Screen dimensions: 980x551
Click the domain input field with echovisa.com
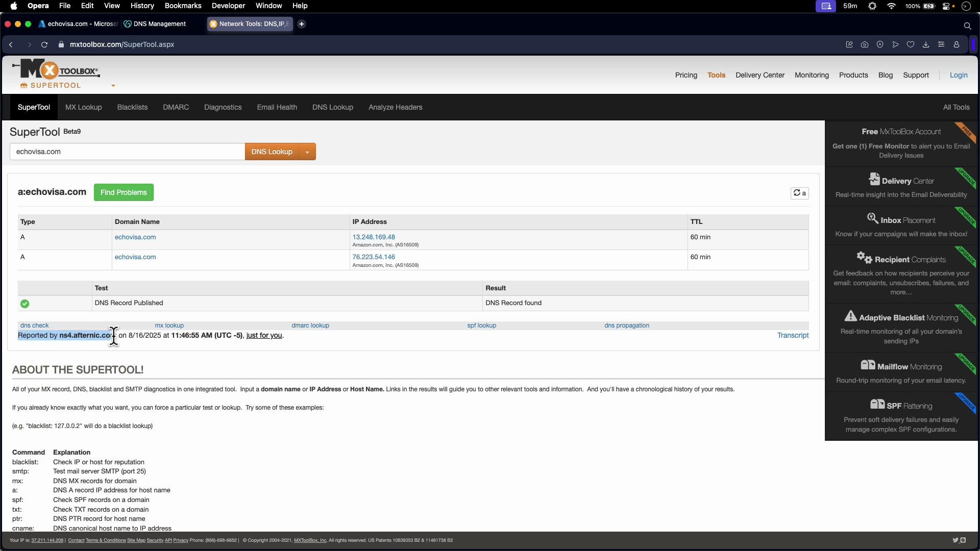[127, 152]
